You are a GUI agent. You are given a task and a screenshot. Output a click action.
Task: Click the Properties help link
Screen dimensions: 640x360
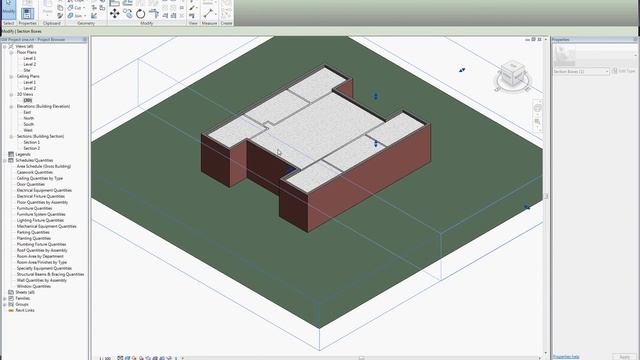tap(566, 357)
